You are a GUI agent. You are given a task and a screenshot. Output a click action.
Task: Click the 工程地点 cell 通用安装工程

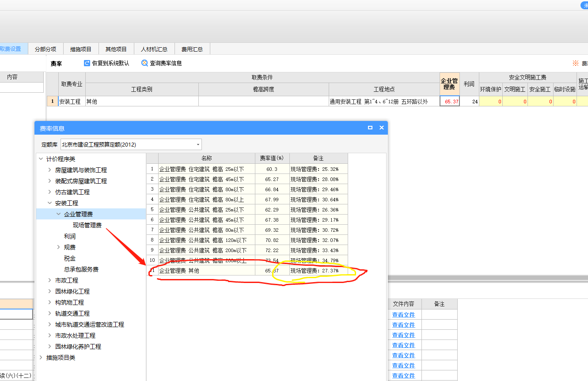tap(384, 101)
